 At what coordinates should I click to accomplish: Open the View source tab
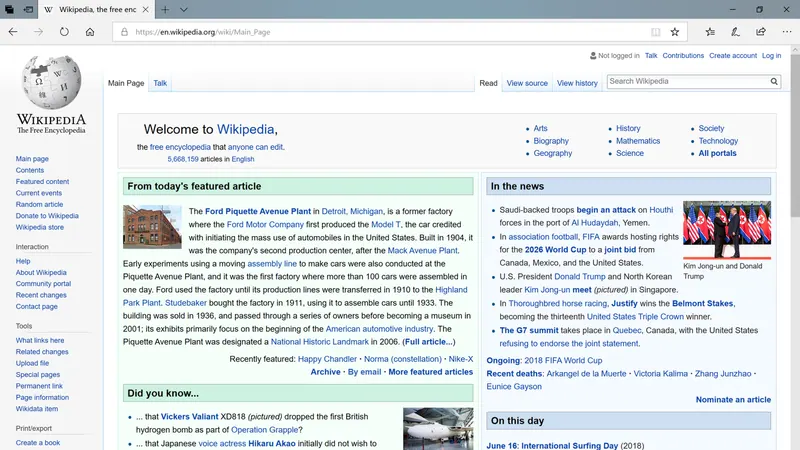tap(527, 83)
